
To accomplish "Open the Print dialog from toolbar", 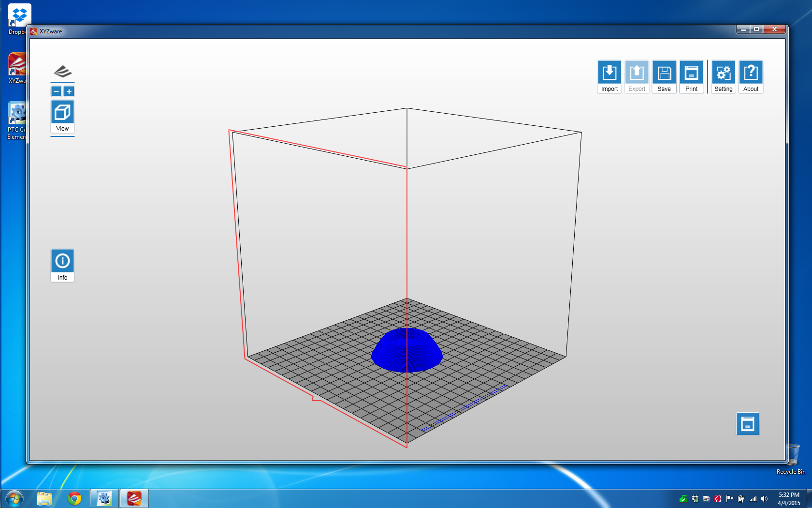I will (x=691, y=76).
